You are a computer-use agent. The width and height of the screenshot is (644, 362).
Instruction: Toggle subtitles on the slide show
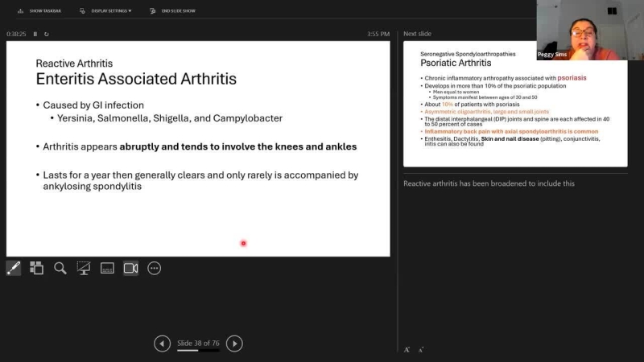107,268
